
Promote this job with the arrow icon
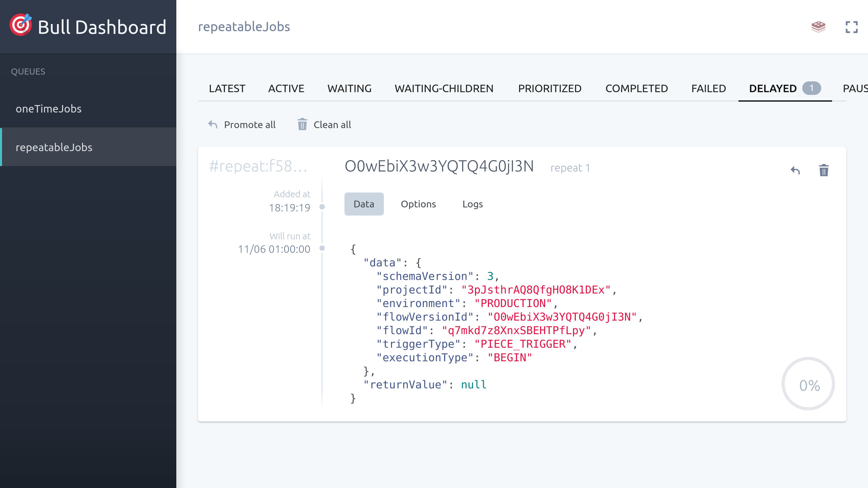tap(795, 170)
